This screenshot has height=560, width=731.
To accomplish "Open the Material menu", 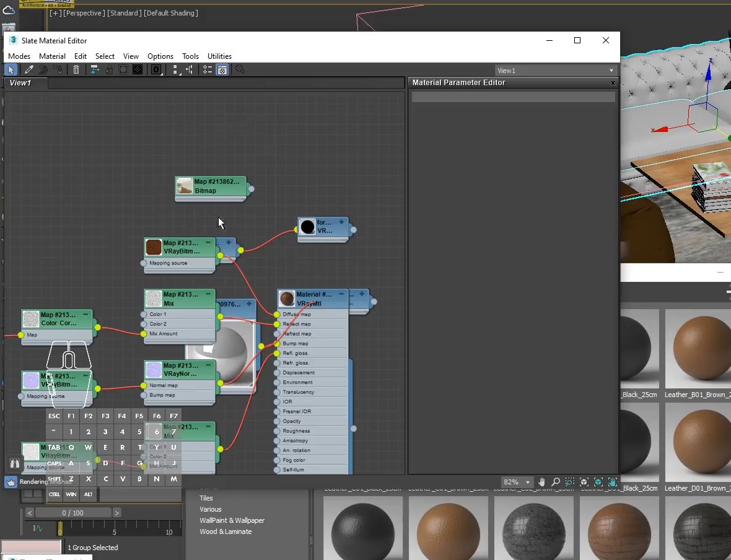I will (x=52, y=56).
